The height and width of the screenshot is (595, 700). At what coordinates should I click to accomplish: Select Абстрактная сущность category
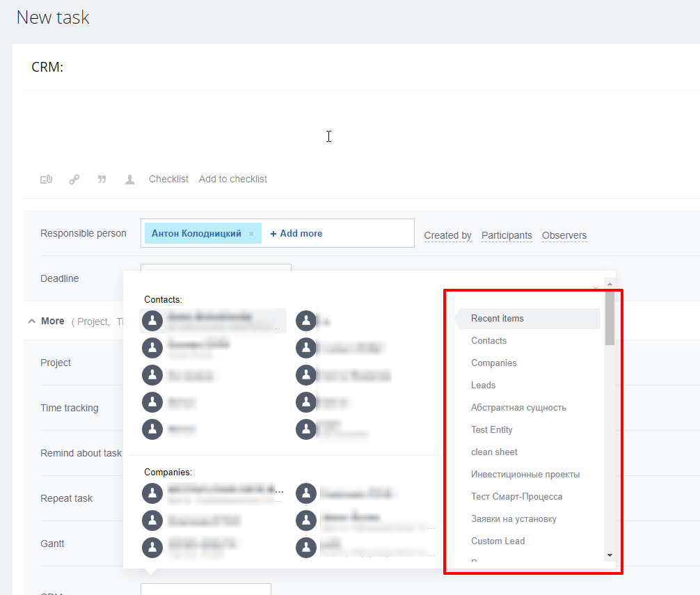click(x=518, y=408)
